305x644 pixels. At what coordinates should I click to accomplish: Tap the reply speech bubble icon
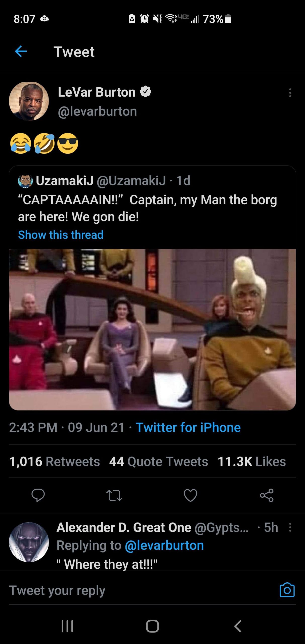click(x=38, y=495)
